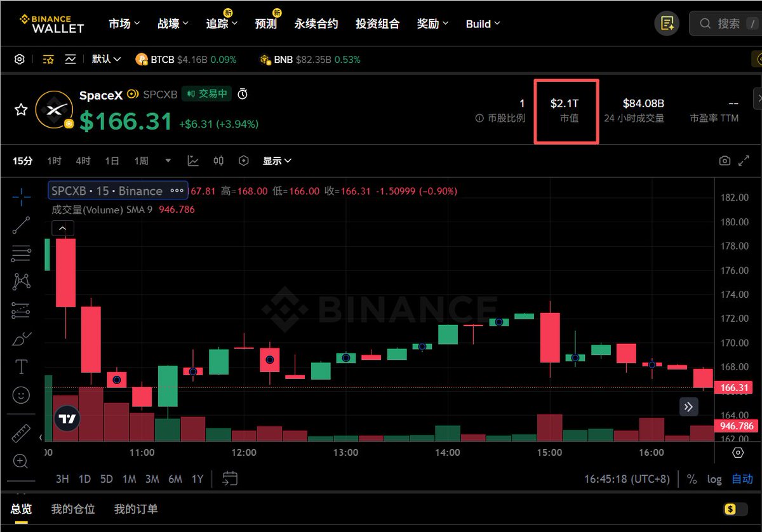Click the 搜索 search field
Image resolution: width=762 pixels, height=532 pixels.
point(725,23)
